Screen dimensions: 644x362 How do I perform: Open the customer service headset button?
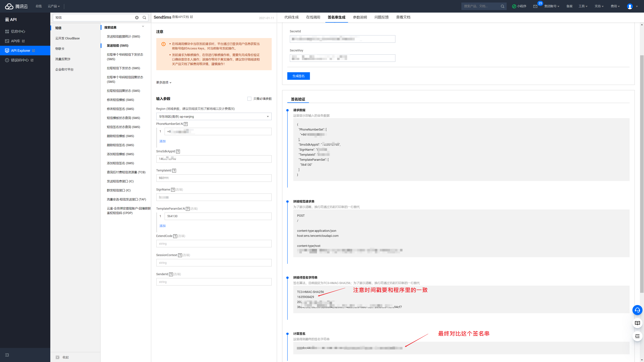tap(637, 310)
